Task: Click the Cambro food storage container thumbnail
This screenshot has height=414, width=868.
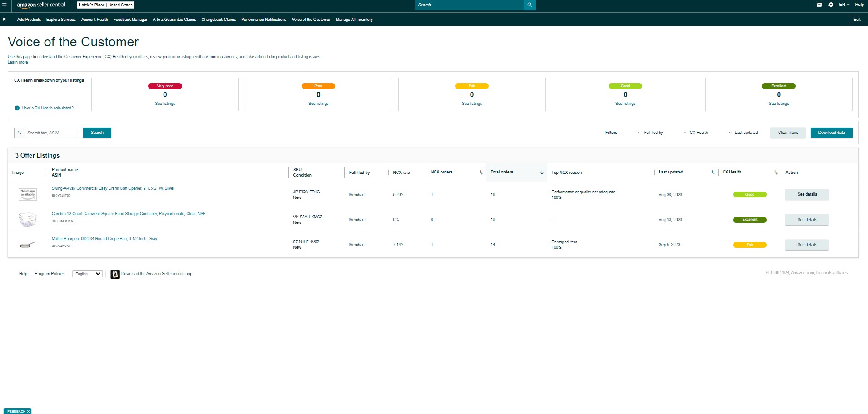Action: pos(27,220)
